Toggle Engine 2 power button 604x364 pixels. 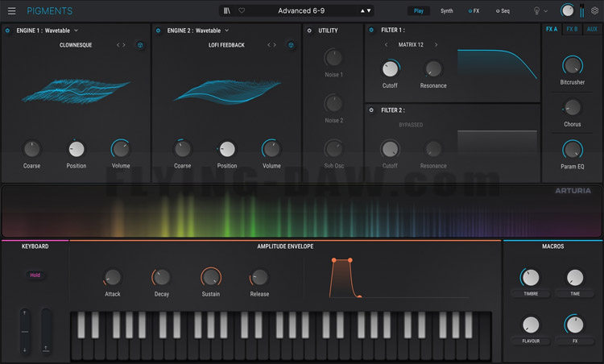pos(158,31)
